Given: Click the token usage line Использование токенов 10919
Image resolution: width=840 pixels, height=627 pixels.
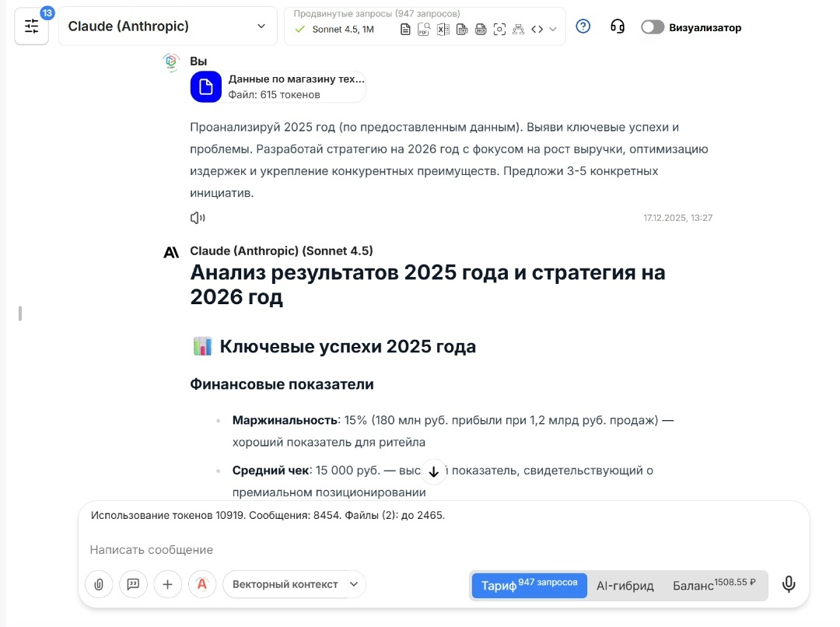Looking at the screenshot, I should 268,515.
